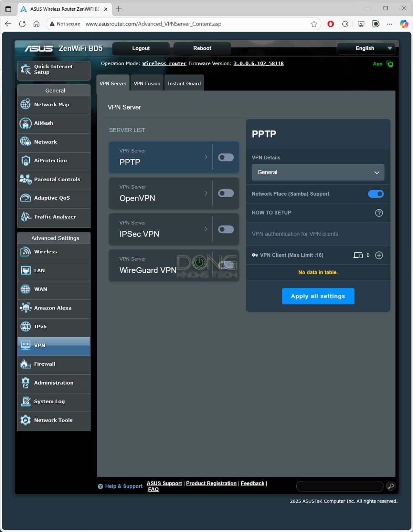Click the green App device icon

(x=390, y=64)
